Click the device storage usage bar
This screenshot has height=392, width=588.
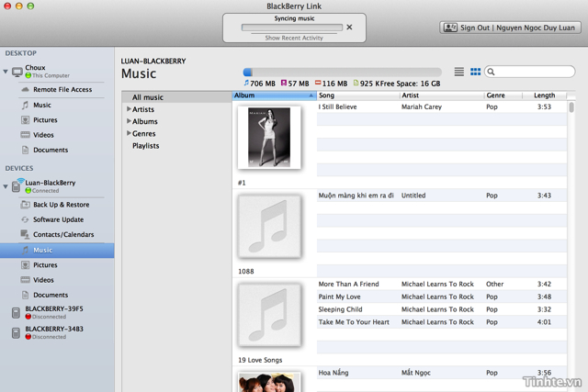point(342,72)
